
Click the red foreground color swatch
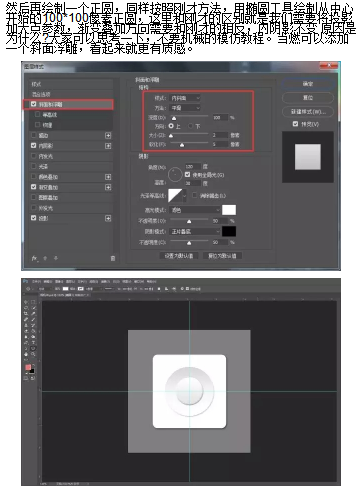(28, 367)
